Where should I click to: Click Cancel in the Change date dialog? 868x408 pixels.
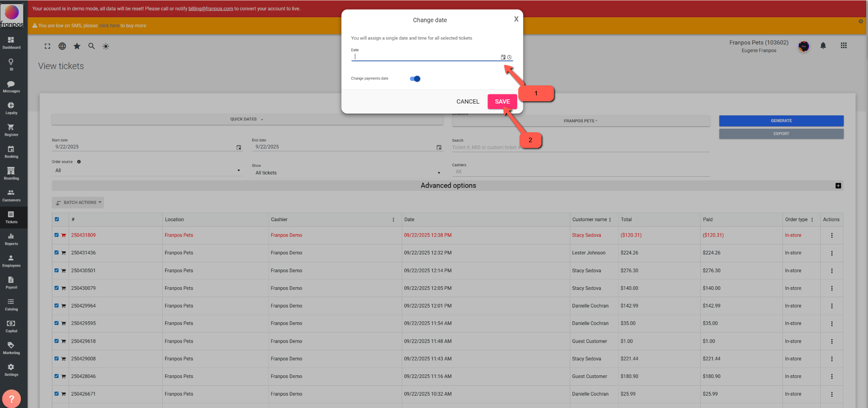pos(468,101)
